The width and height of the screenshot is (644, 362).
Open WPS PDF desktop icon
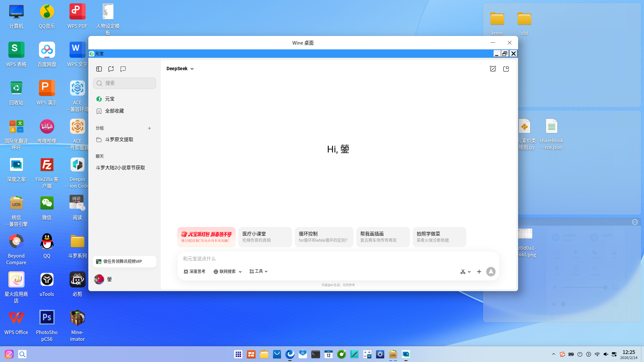77,16
